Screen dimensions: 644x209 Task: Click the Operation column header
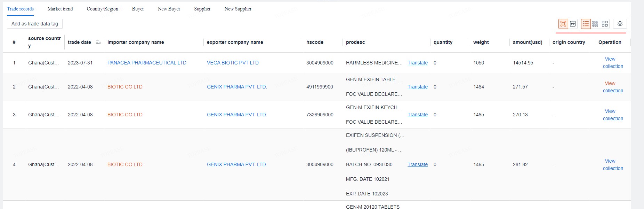[x=610, y=42]
